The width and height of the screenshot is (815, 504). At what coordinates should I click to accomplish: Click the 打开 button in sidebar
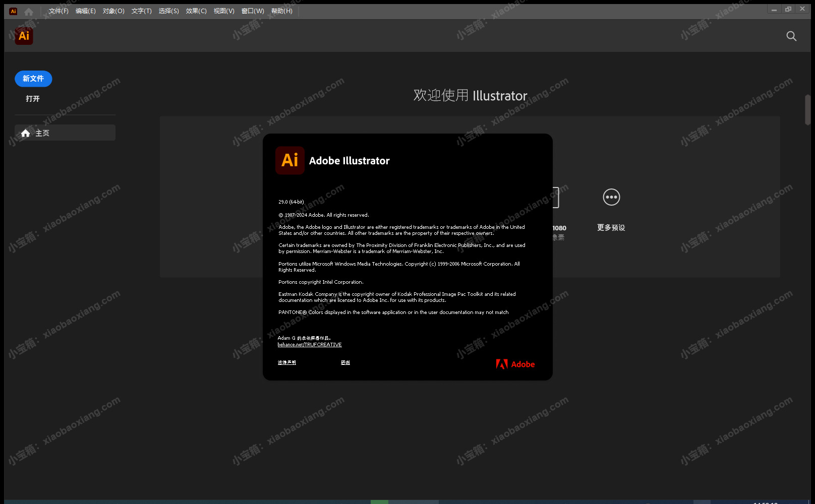click(33, 99)
